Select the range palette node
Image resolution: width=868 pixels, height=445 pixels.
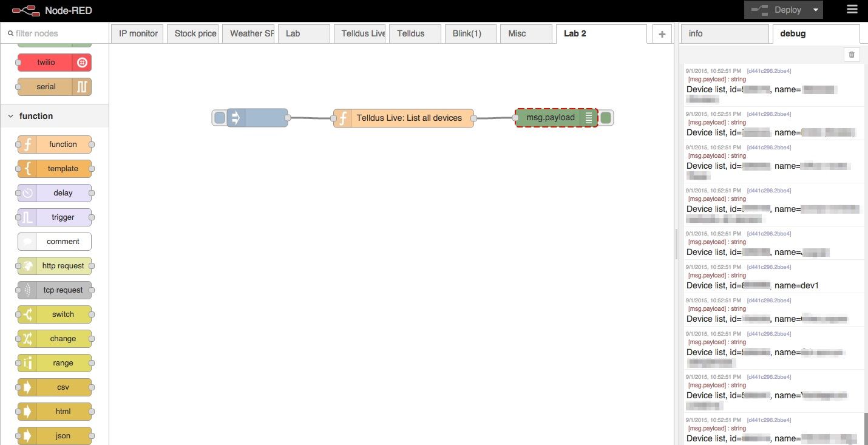tap(55, 363)
